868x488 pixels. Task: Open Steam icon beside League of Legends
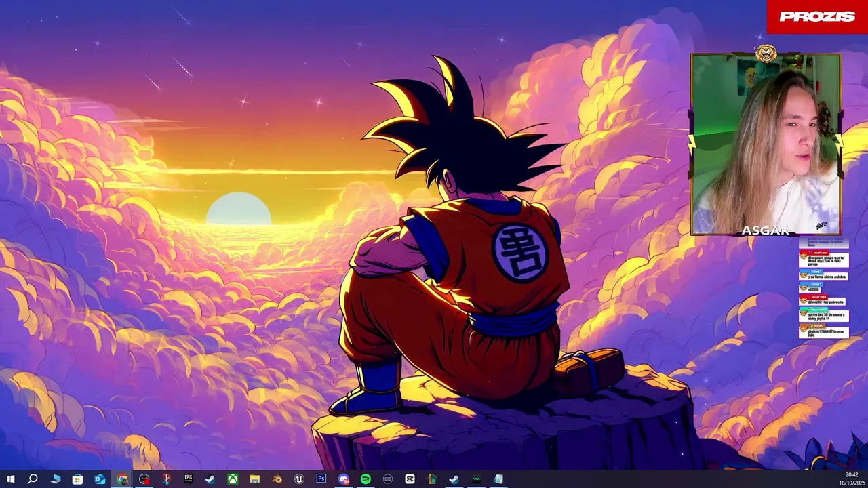(x=454, y=479)
